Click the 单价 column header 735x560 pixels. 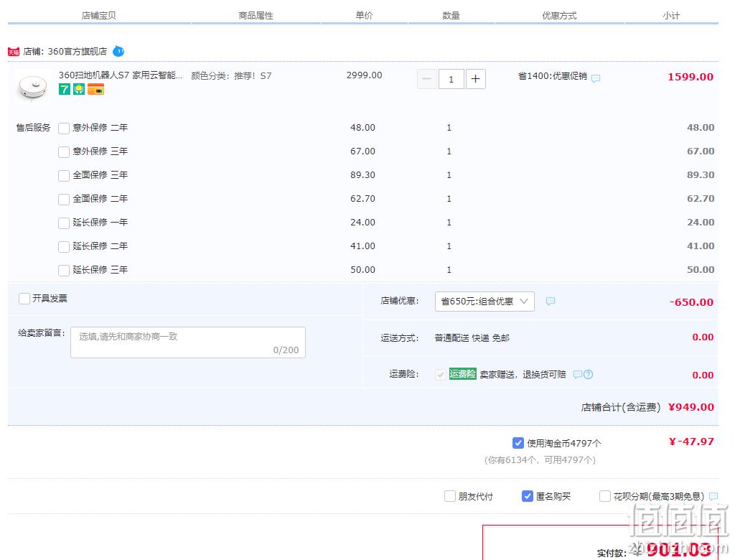coord(364,16)
